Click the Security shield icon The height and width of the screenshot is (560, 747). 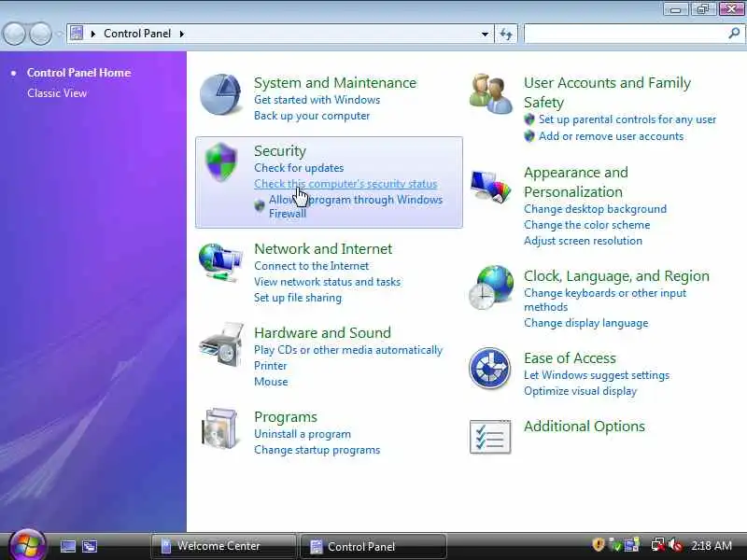(x=221, y=161)
